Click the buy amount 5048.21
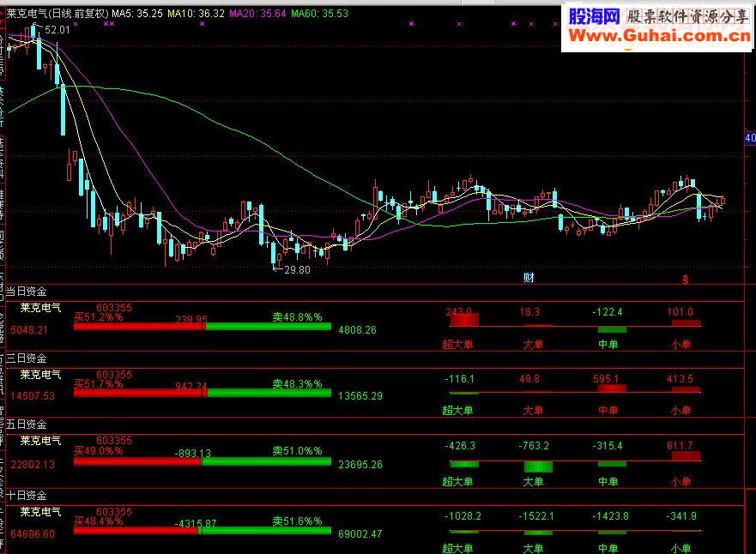Image resolution: width=756 pixels, height=554 pixels. point(29,330)
